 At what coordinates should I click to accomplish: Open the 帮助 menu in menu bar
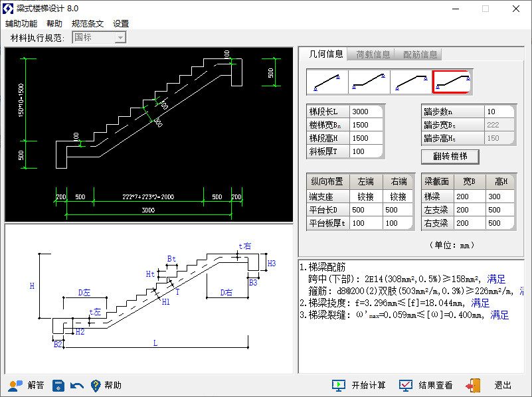point(54,24)
